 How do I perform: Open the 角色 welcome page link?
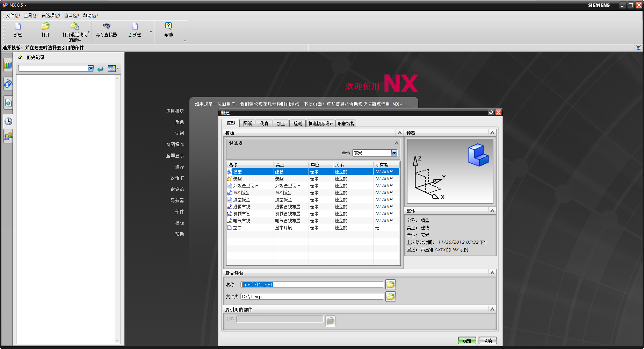click(180, 122)
